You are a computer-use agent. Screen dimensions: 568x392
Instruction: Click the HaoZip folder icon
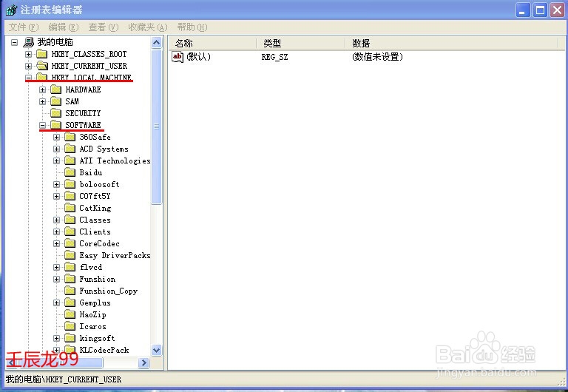point(70,314)
